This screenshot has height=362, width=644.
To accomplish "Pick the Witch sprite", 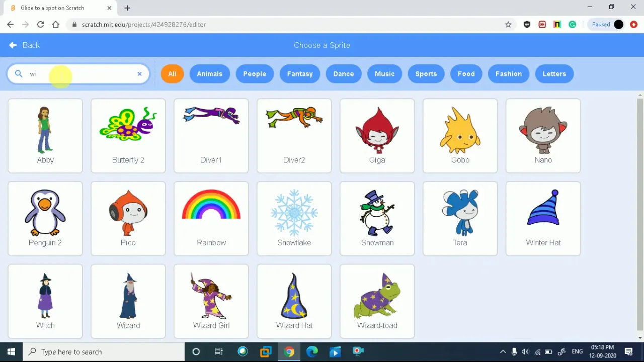I will [x=45, y=301].
